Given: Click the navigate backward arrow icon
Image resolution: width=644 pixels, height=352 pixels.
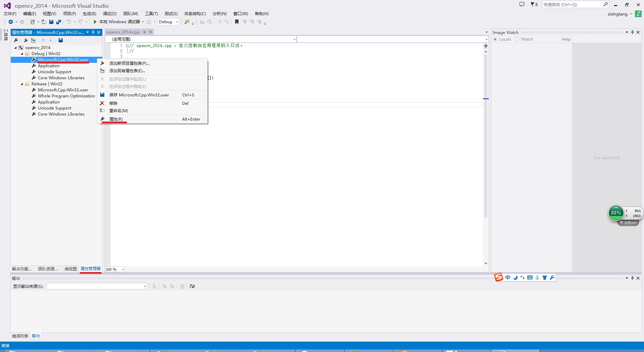Looking at the screenshot, I should tap(11, 22).
